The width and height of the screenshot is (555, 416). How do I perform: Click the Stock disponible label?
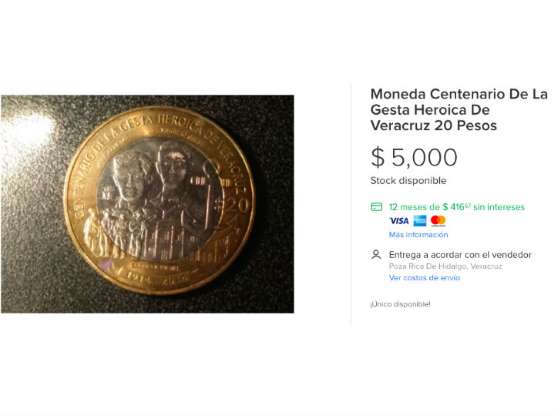pos(408,181)
